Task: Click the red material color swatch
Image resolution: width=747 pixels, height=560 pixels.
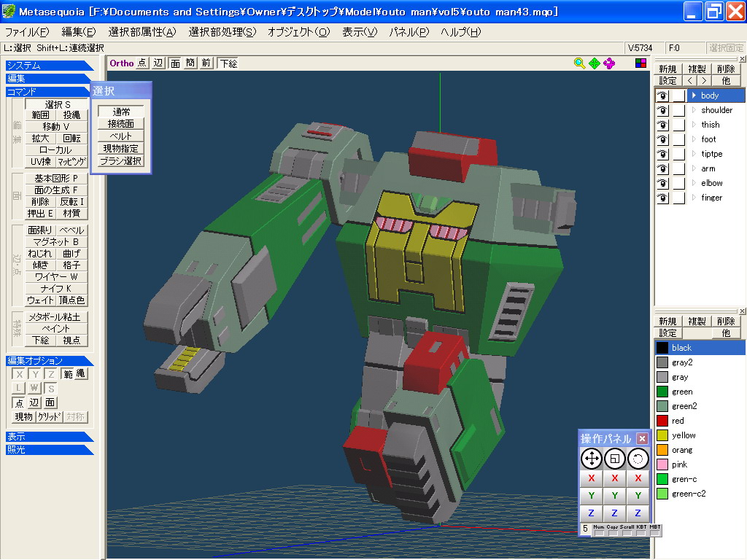Action: tap(662, 421)
